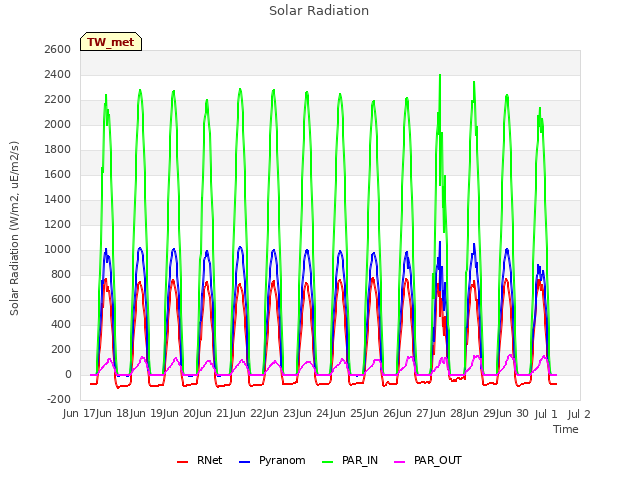Click the blue Pyranom legend swatch
640x480 pixels.
click(244, 462)
